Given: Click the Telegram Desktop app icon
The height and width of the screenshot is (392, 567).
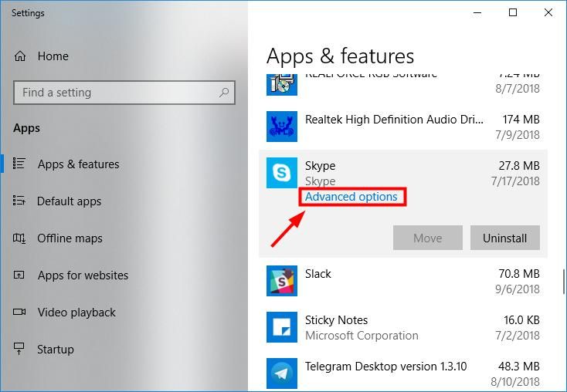Looking at the screenshot, I should pyautogui.click(x=282, y=373).
